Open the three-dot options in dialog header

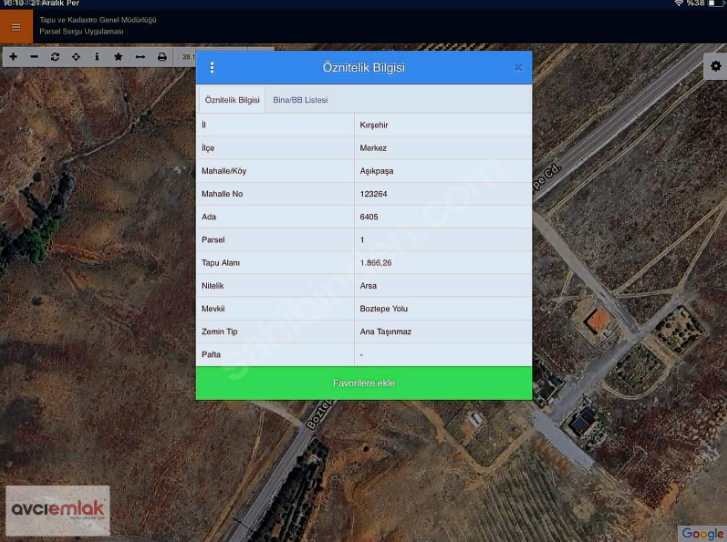[212, 67]
